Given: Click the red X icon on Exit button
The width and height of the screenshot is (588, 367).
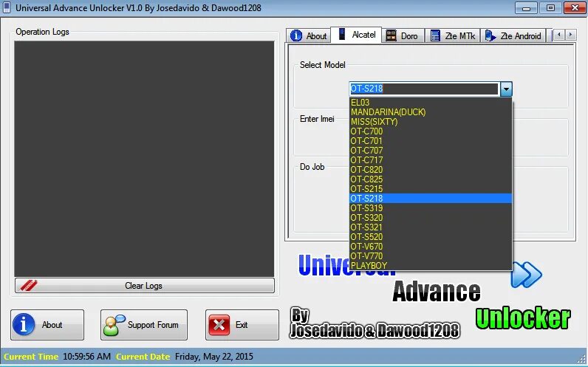Looking at the screenshot, I should click(219, 325).
